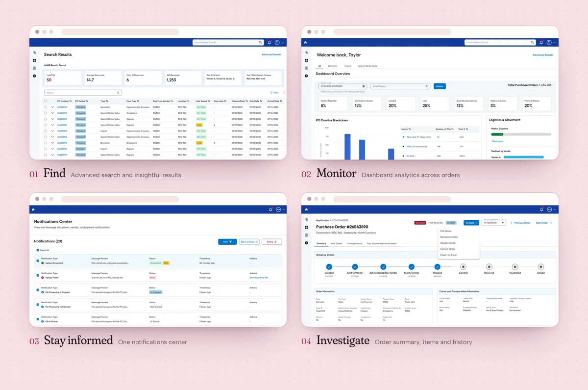Clear the Date Range with its x icon

(364, 86)
